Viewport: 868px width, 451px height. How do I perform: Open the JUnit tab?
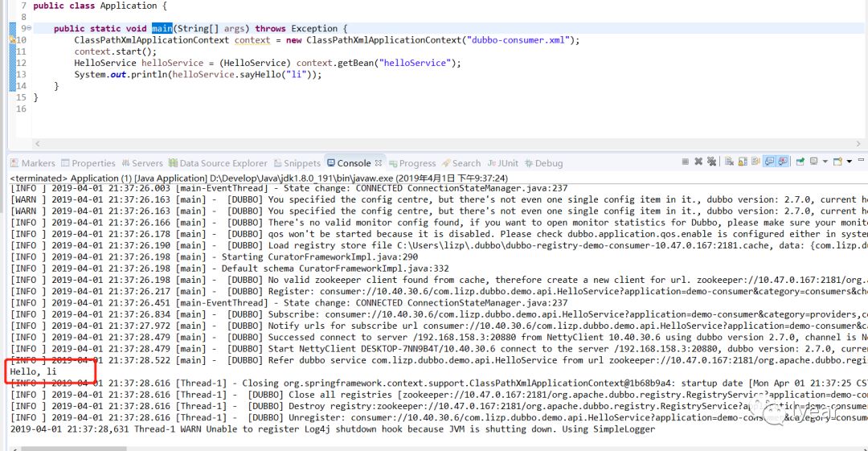(x=503, y=163)
